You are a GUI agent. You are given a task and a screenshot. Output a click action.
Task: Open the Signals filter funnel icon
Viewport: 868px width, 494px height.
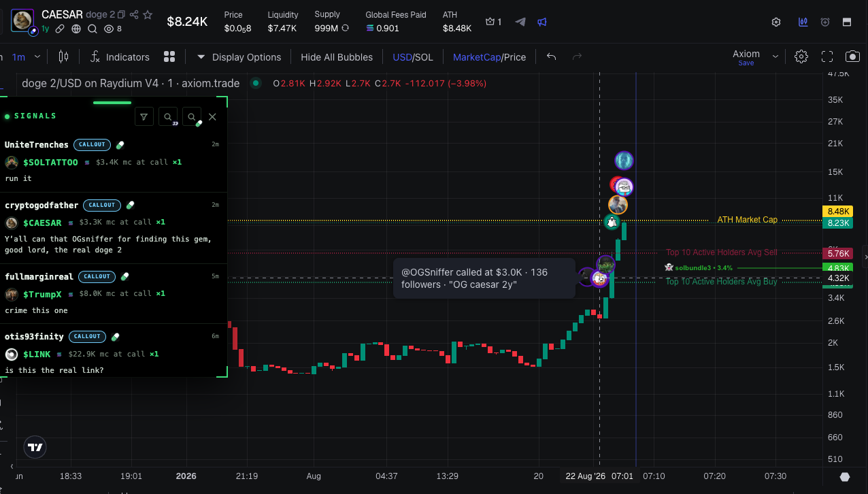click(144, 117)
